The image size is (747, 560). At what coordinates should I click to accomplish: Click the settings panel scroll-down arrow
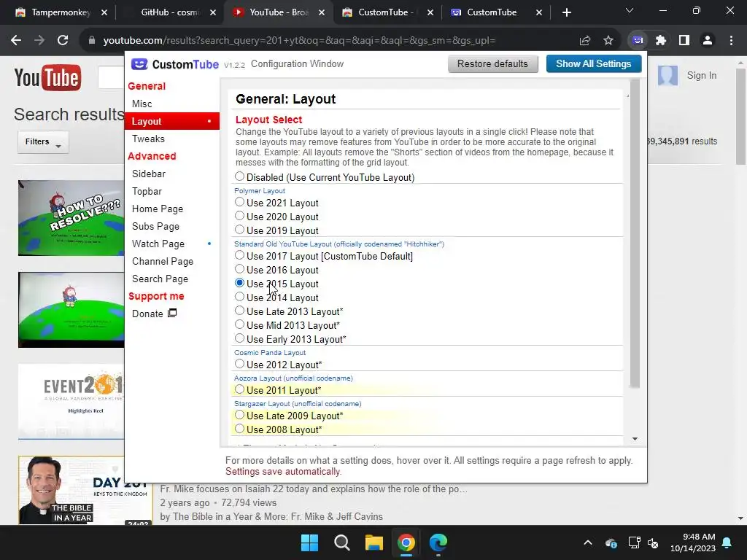[635, 439]
